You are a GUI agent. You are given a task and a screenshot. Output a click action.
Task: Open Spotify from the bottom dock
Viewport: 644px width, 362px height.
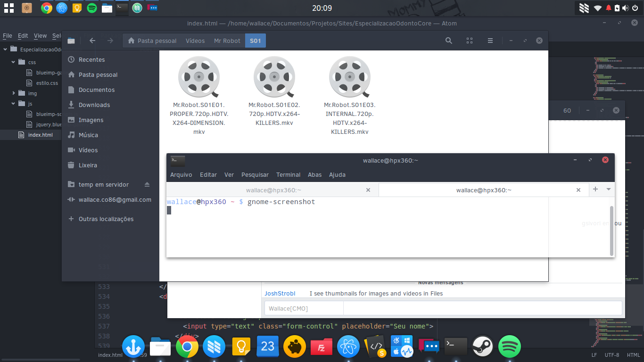point(510,347)
